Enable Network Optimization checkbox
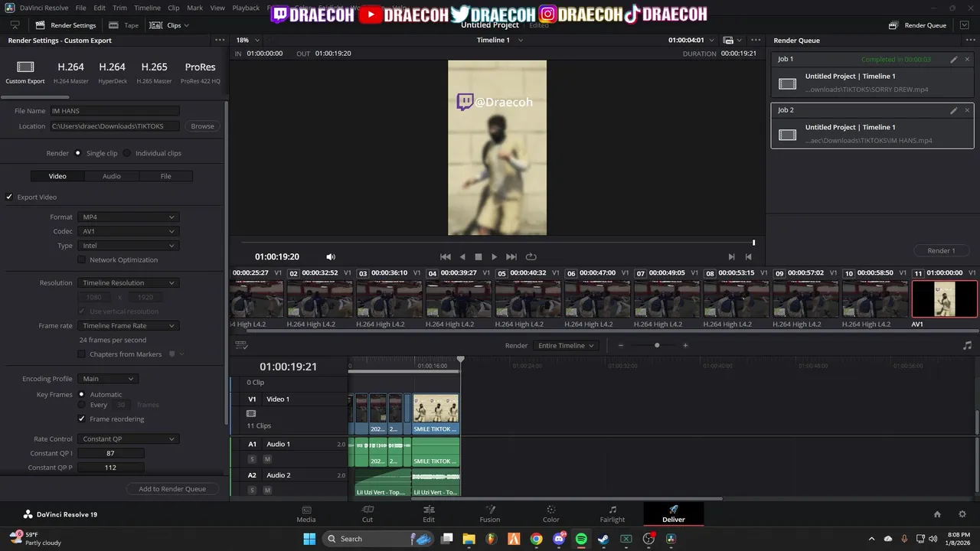The image size is (980, 551). point(82,259)
